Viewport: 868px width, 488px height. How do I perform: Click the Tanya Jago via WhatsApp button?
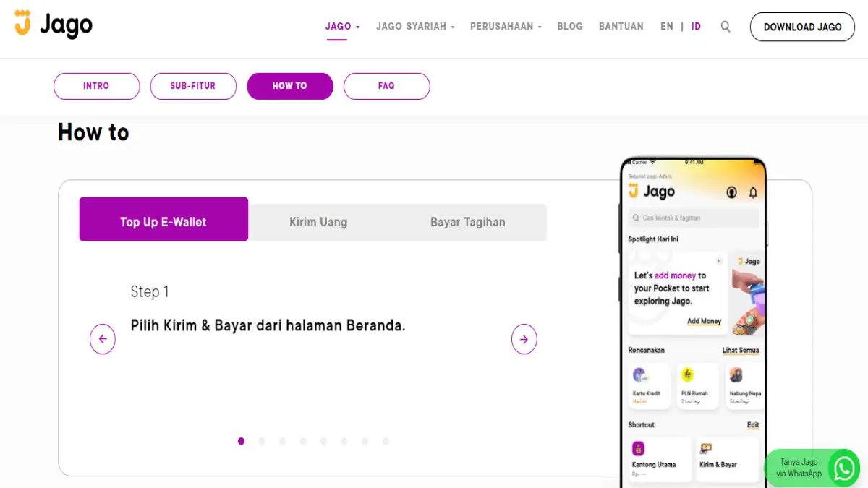tap(812, 468)
